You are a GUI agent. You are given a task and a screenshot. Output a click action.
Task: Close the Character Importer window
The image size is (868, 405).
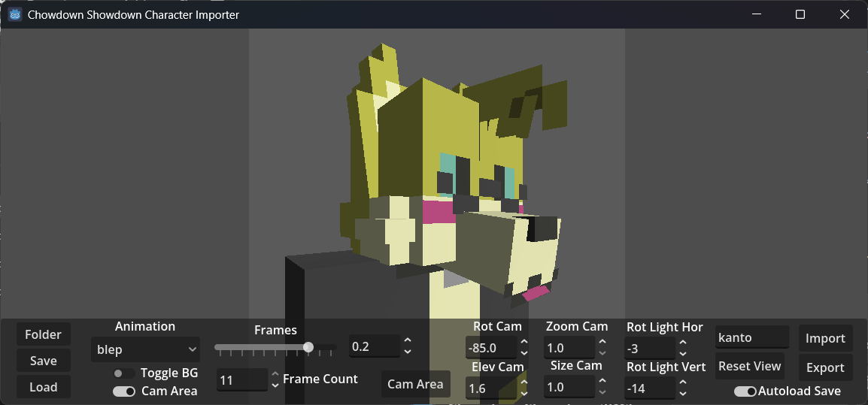844,14
